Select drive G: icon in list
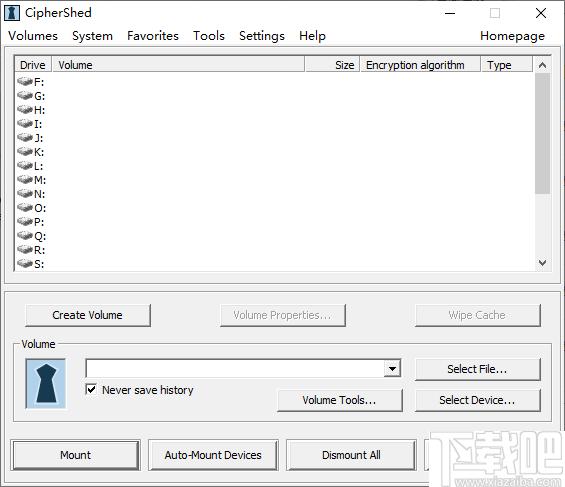Viewport: 565px width, 487px height. [25, 95]
